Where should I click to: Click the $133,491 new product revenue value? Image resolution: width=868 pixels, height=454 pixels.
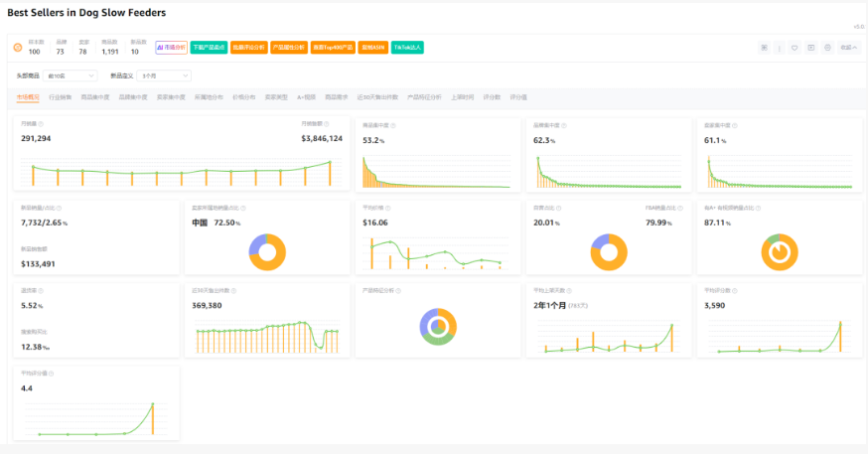38,264
